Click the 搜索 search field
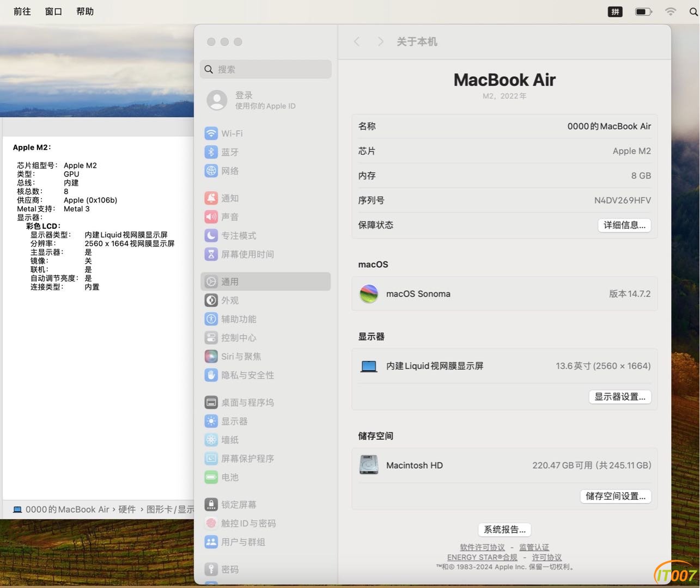 265,69
